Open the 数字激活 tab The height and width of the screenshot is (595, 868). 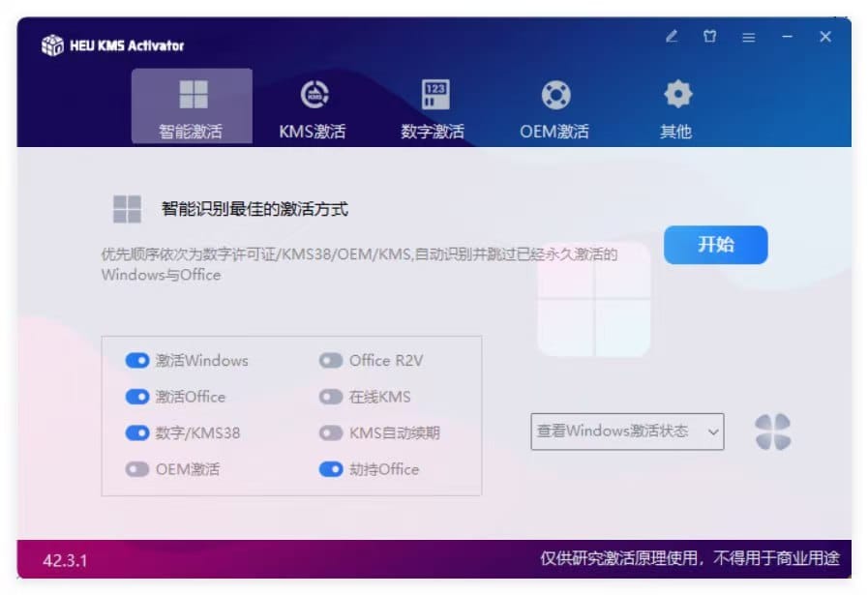coord(434,106)
